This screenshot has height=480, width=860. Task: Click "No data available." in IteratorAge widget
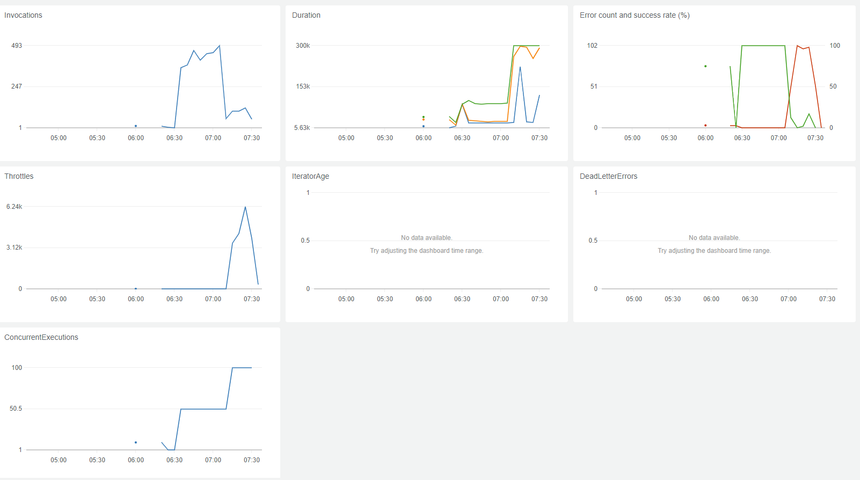[x=426, y=238]
